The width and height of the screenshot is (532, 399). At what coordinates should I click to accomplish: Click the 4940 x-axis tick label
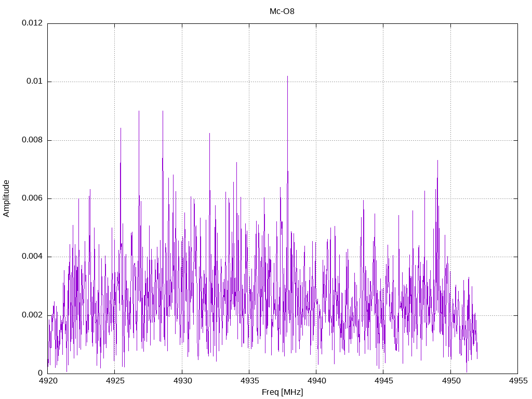(316, 381)
